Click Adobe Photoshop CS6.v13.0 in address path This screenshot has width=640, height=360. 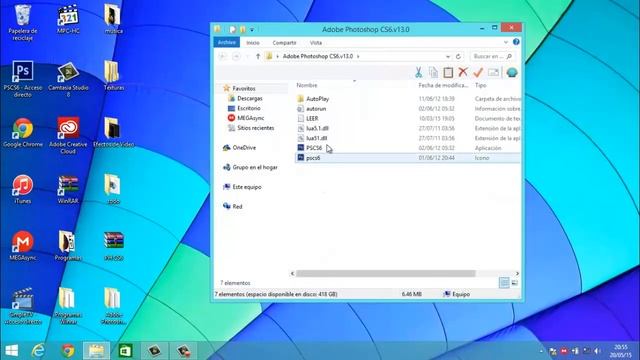pos(318,56)
